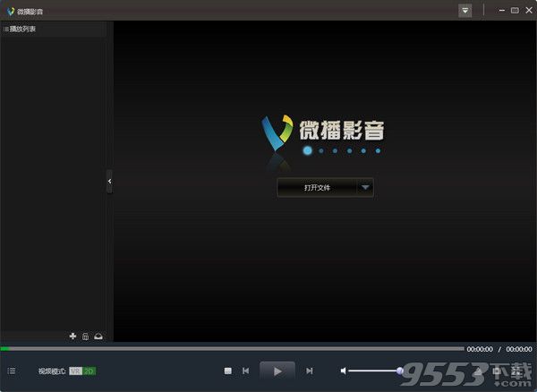Viewport: 537px width, 392px height.
Task: Start playback with the play button
Action: point(277,371)
